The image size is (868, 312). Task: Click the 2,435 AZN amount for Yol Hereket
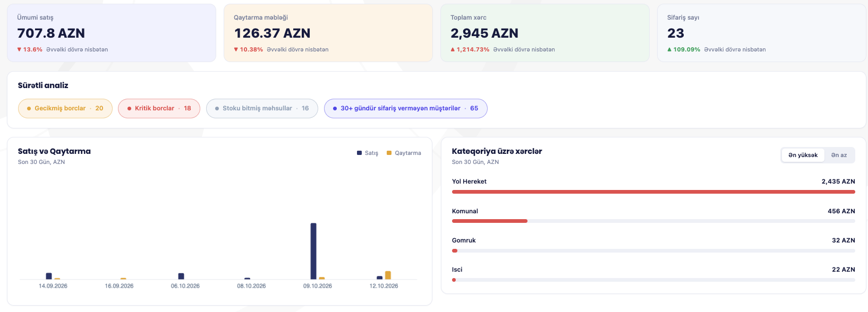(838, 181)
